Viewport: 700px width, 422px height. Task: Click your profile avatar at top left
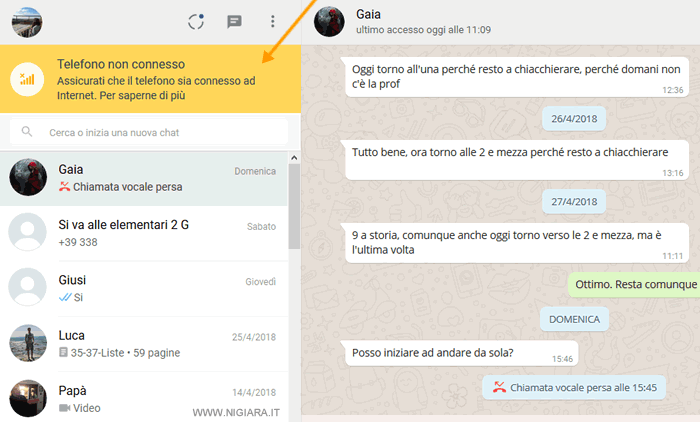tap(27, 21)
